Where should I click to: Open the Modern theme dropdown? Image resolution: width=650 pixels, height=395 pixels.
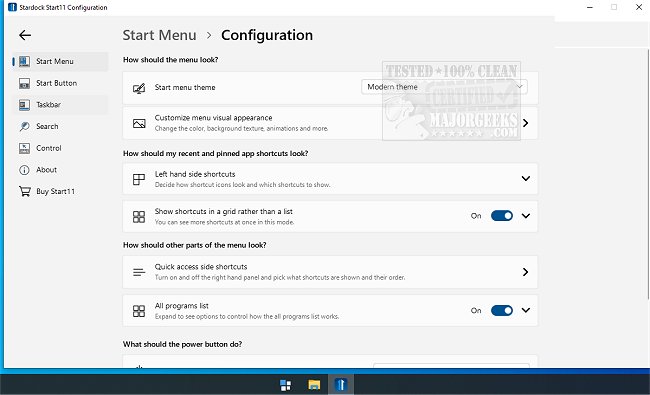pos(444,87)
